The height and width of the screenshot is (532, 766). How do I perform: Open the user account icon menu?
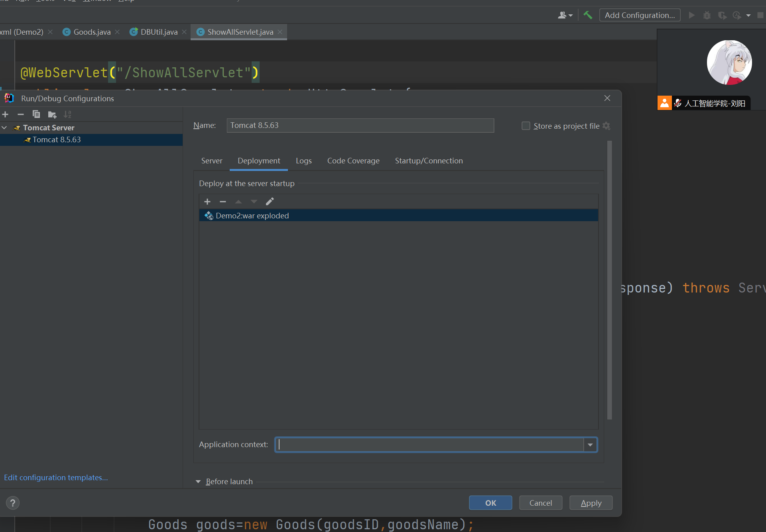pyautogui.click(x=565, y=15)
